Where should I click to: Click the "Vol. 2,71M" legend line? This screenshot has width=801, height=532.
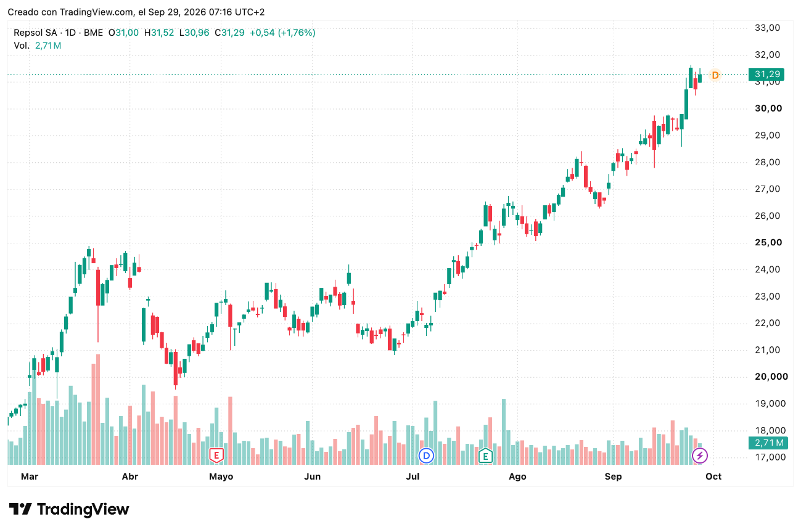[x=38, y=46]
